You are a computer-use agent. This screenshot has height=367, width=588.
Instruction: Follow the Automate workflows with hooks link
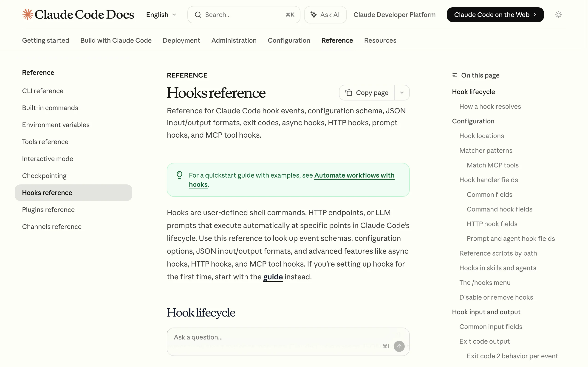pyautogui.click(x=354, y=175)
